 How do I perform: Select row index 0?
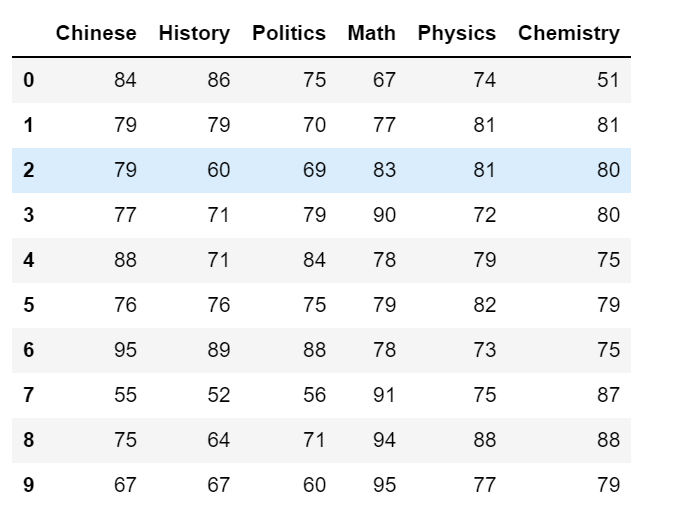tap(28, 80)
